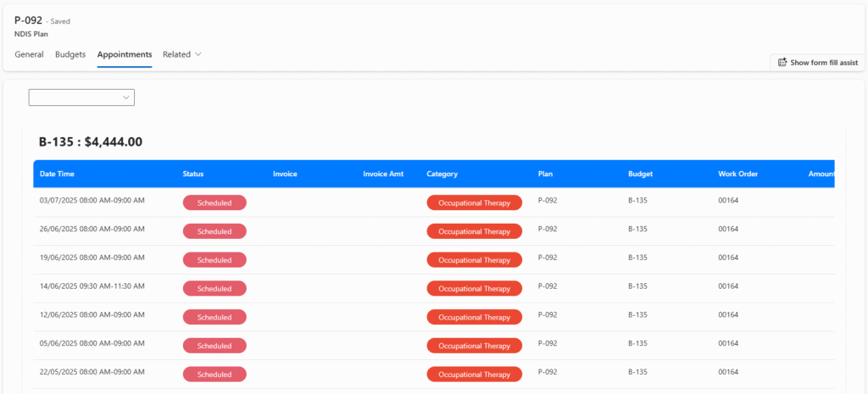Click Scheduled status on 19/06/2025 row
868x394 pixels.
pyautogui.click(x=214, y=260)
